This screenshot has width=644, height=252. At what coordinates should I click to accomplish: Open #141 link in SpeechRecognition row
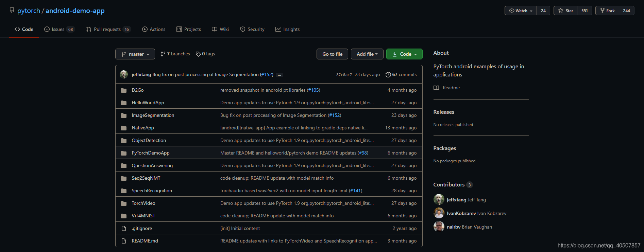click(356, 191)
